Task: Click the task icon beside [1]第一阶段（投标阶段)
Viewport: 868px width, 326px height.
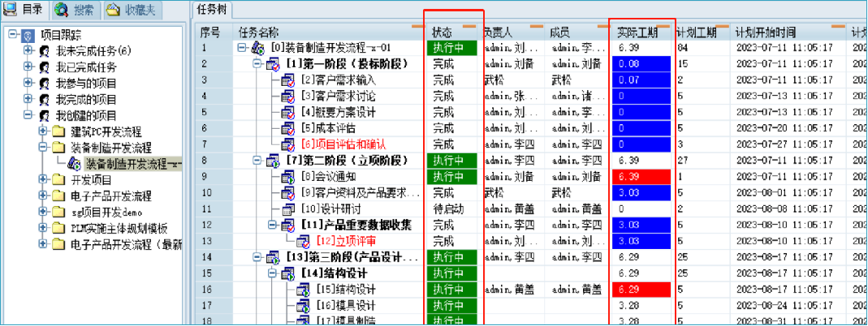Action: pos(274,65)
